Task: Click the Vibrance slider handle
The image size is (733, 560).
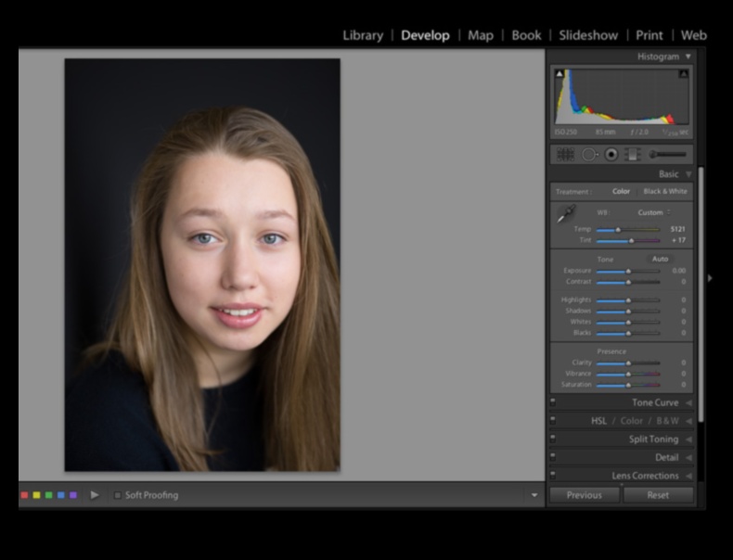Action: (628, 375)
